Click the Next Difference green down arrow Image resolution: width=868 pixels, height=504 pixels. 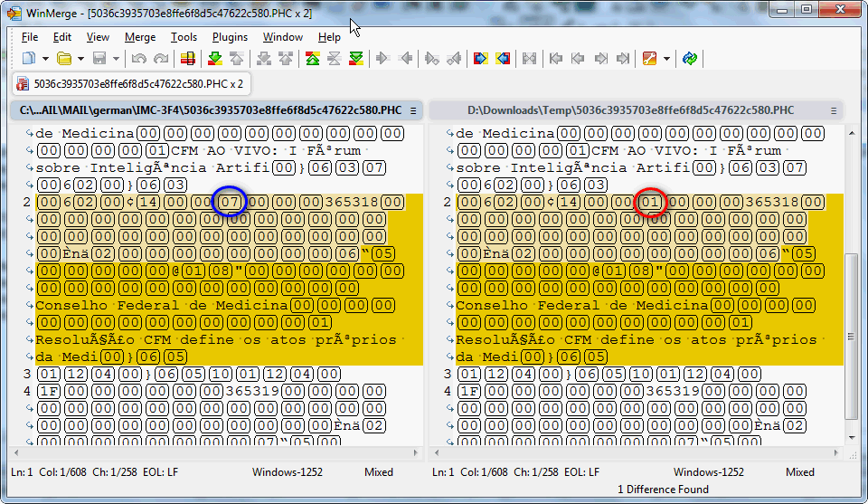(215, 59)
